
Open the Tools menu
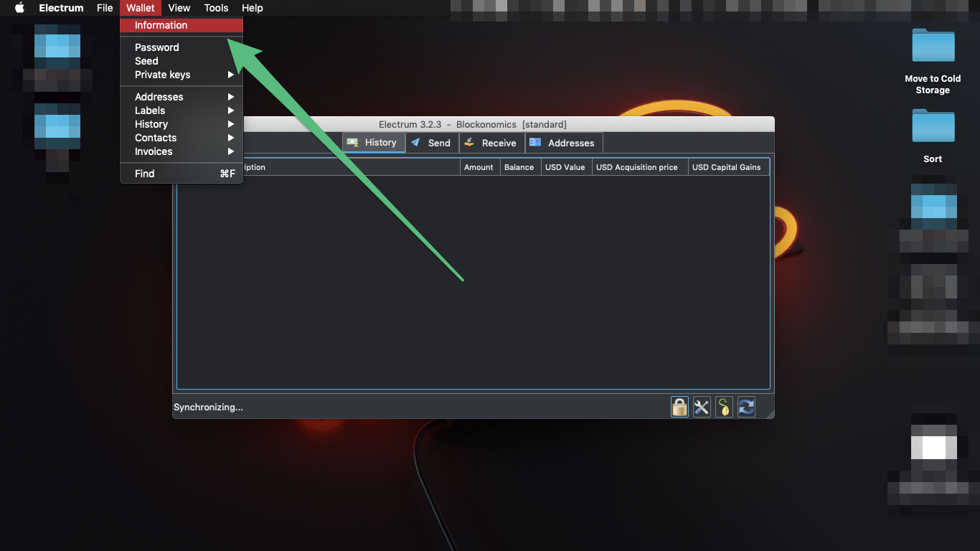coord(216,8)
